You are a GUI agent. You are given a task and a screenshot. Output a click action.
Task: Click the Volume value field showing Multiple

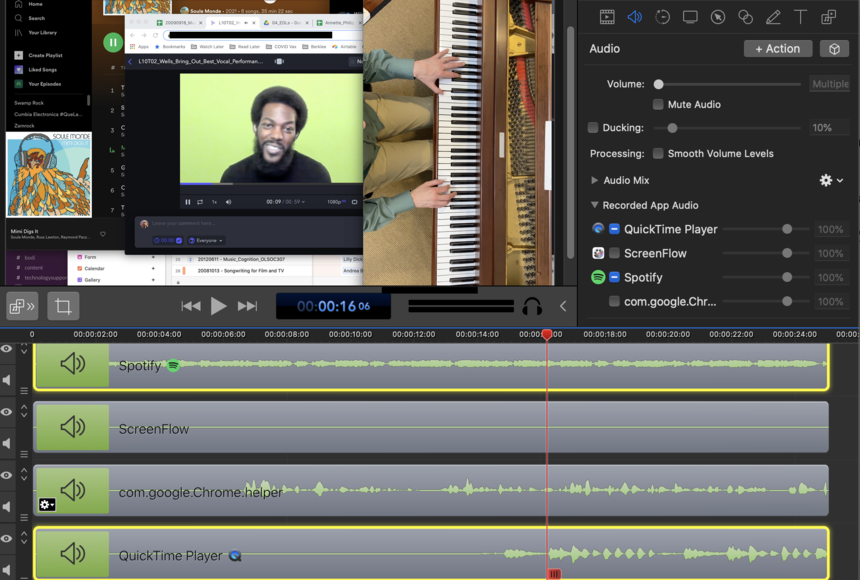(x=829, y=84)
